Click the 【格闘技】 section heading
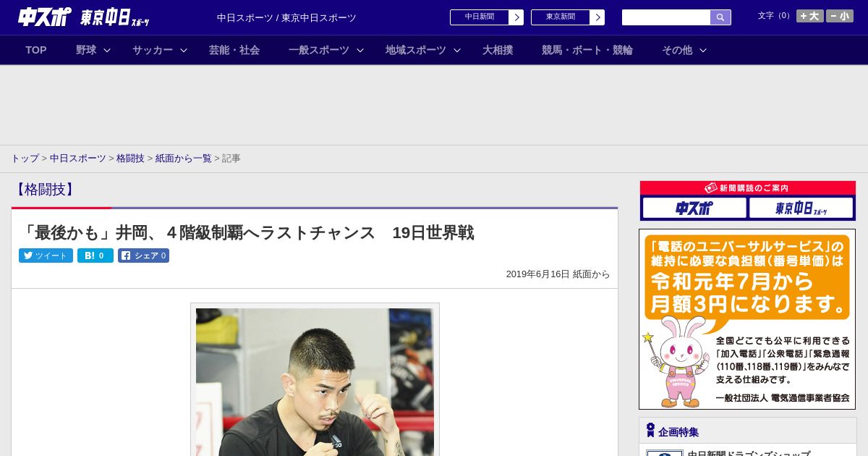This screenshot has width=868, height=456. click(x=44, y=190)
